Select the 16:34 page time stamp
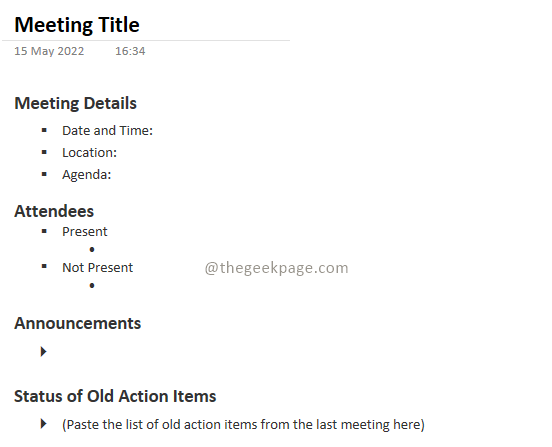 tap(130, 51)
